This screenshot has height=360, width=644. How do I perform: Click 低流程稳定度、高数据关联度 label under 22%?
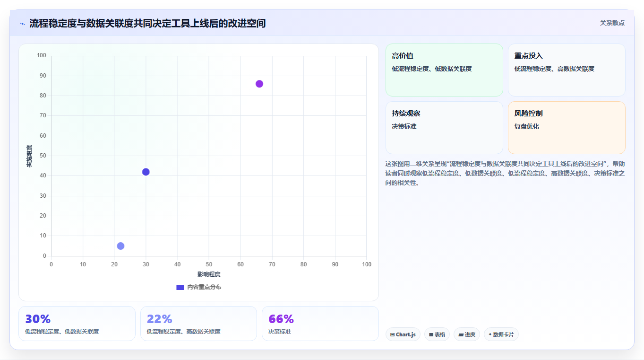pos(184,332)
